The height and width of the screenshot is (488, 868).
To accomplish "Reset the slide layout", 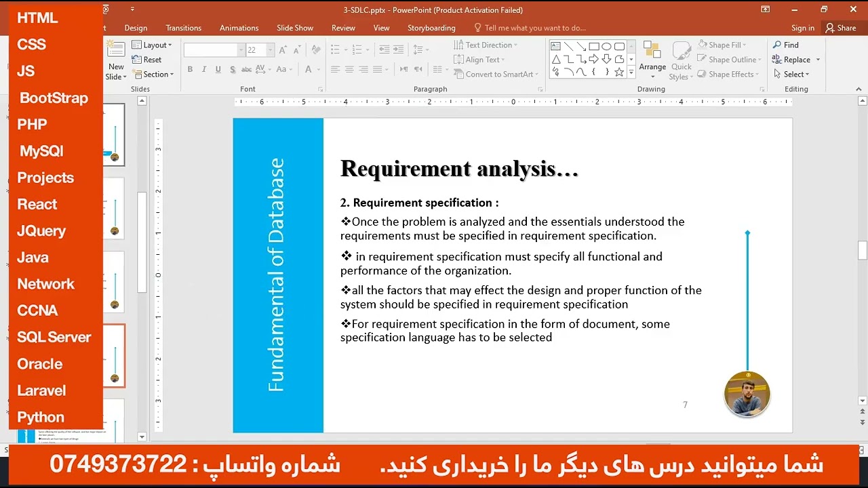I will point(146,60).
